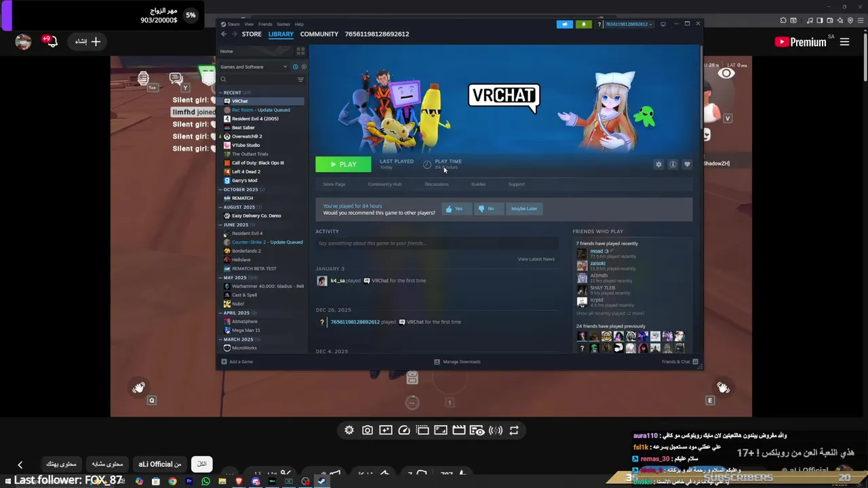Screen dimensions: 868x488
Task: Open friend zaisoki in Friends Who Play
Action: coord(597,264)
